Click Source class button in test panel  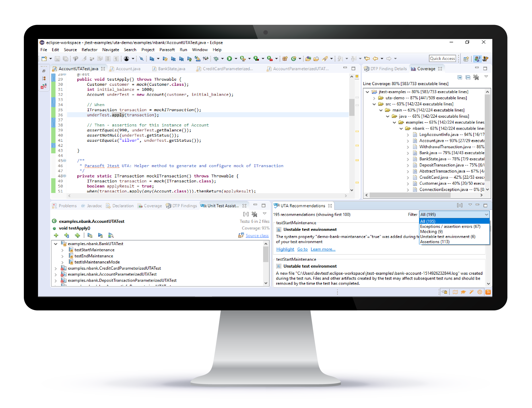tap(256, 236)
